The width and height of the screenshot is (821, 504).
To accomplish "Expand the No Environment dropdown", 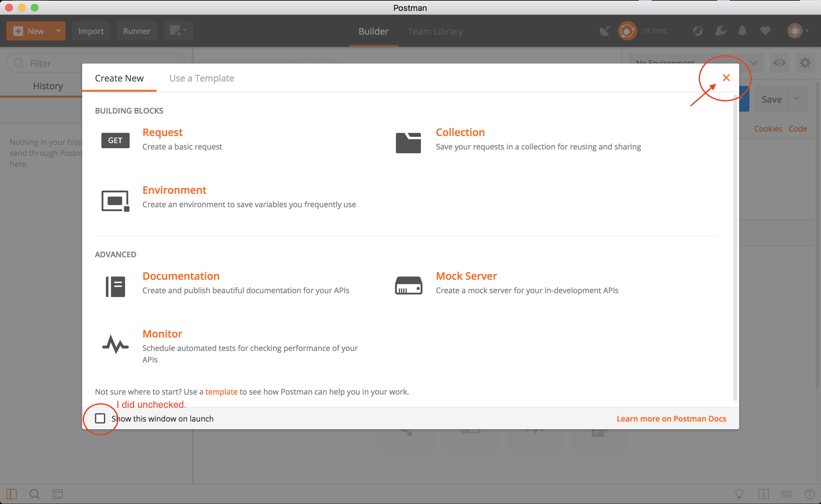I will [x=755, y=63].
